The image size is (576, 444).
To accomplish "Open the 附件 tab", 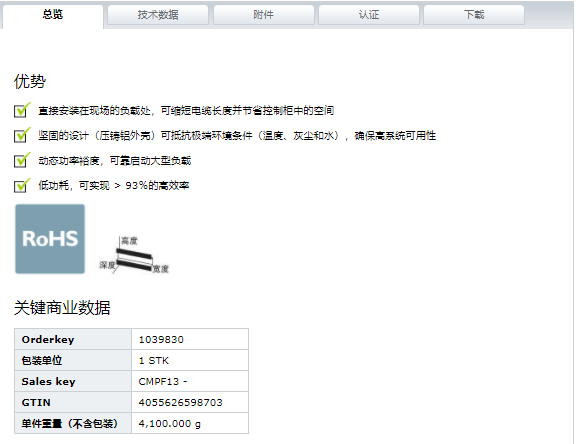I will [263, 15].
